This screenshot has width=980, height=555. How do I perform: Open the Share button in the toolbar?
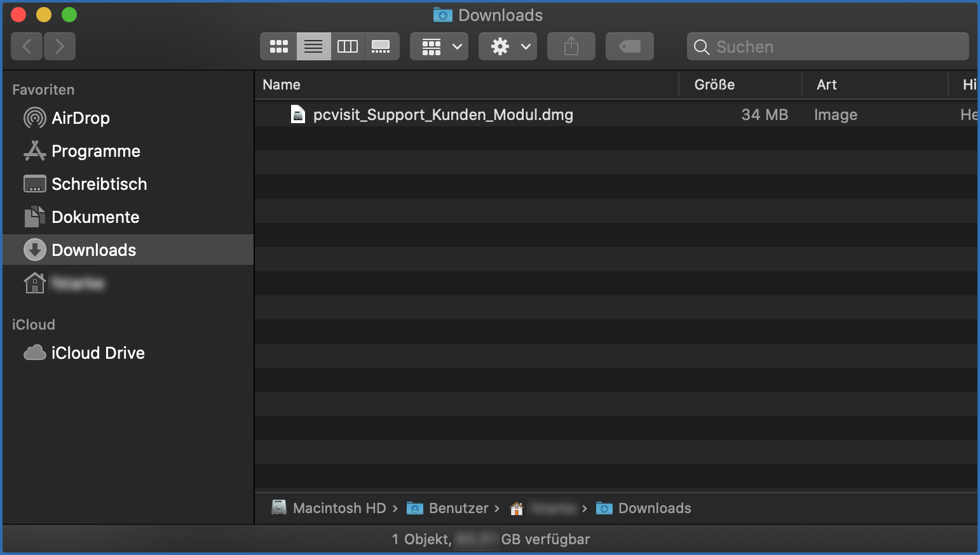click(571, 46)
